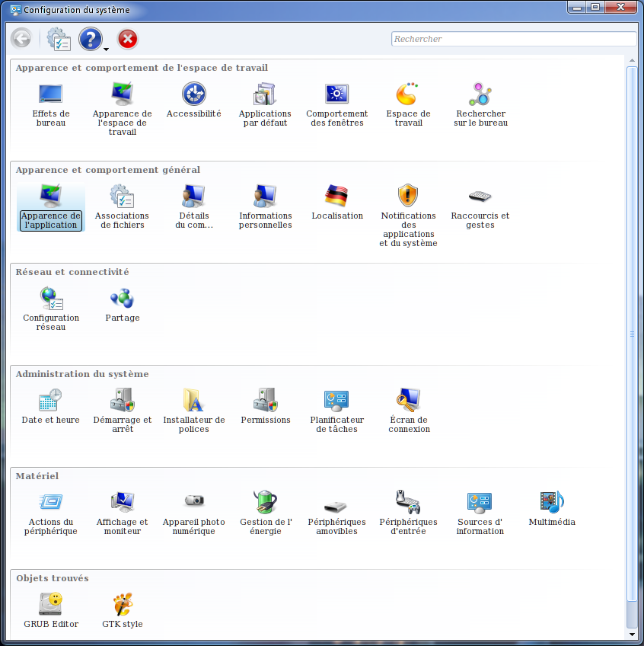Open Appareil photo numérique
Screen dimensions: 644x646
194,513
